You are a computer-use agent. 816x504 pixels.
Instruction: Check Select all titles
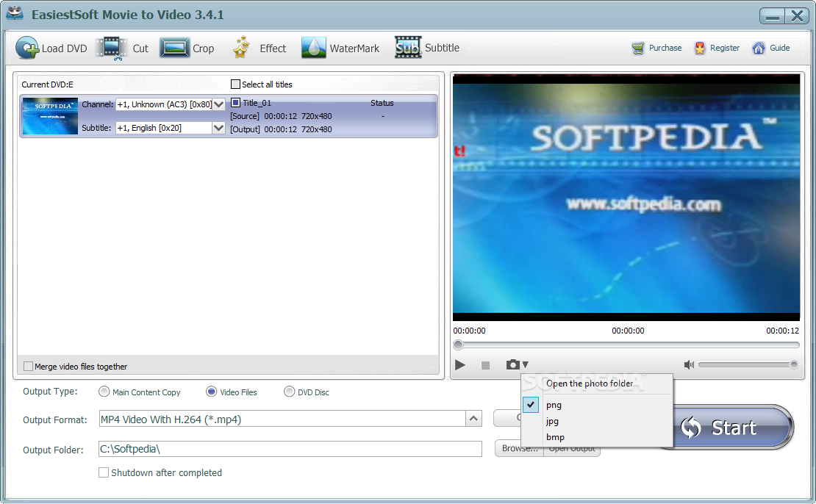pyautogui.click(x=235, y=84)
